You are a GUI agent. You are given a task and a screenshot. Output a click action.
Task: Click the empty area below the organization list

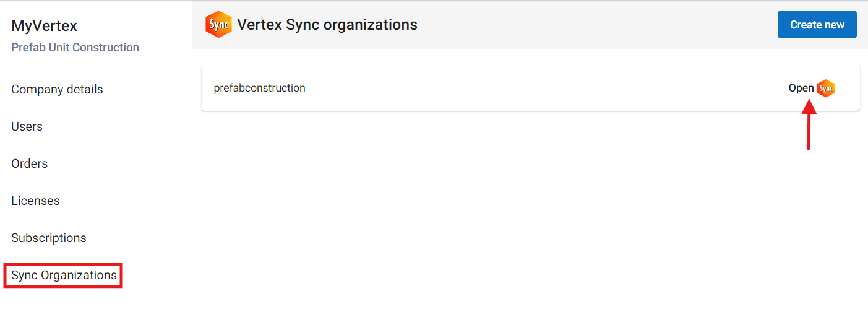click(530, 223)
